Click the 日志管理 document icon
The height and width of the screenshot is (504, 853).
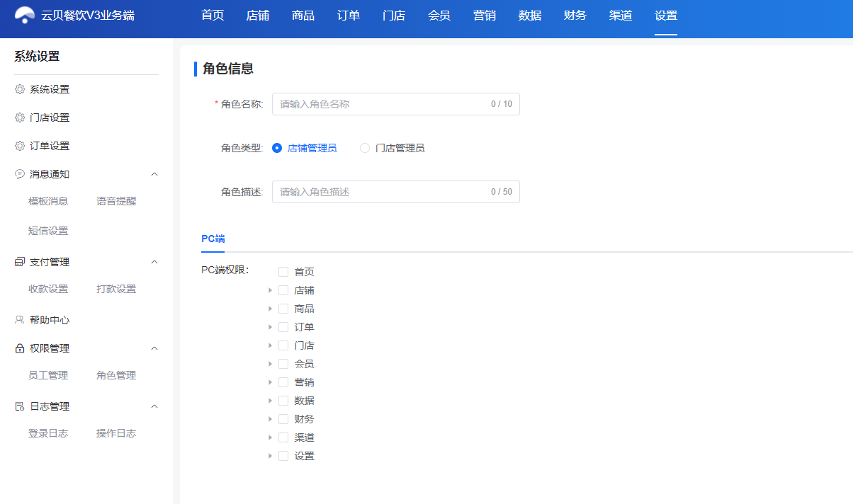[x=20, y=406]
